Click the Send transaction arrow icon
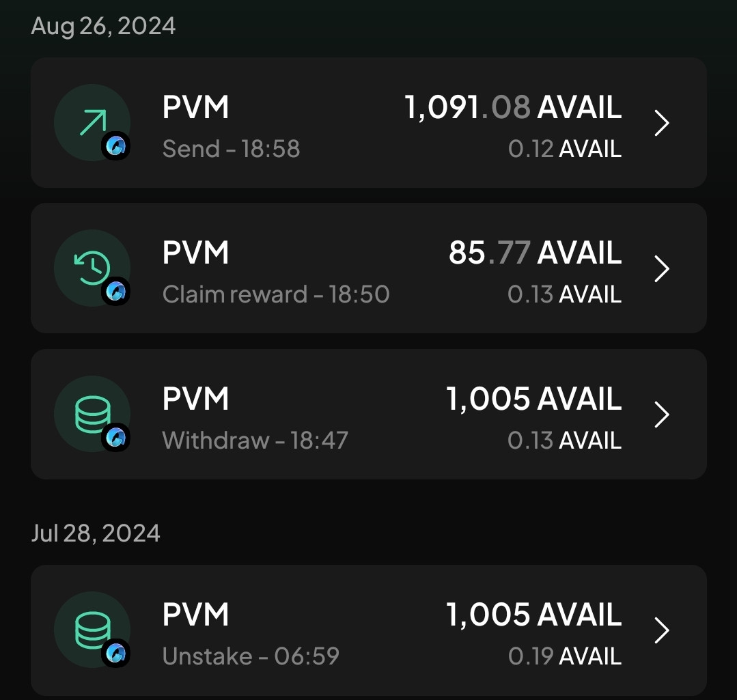 (x=91, y=120)
